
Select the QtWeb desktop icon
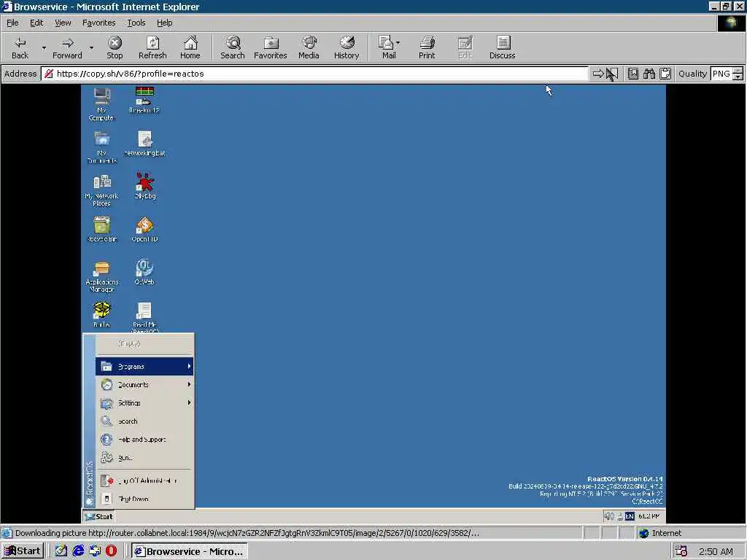coord(144,272)
